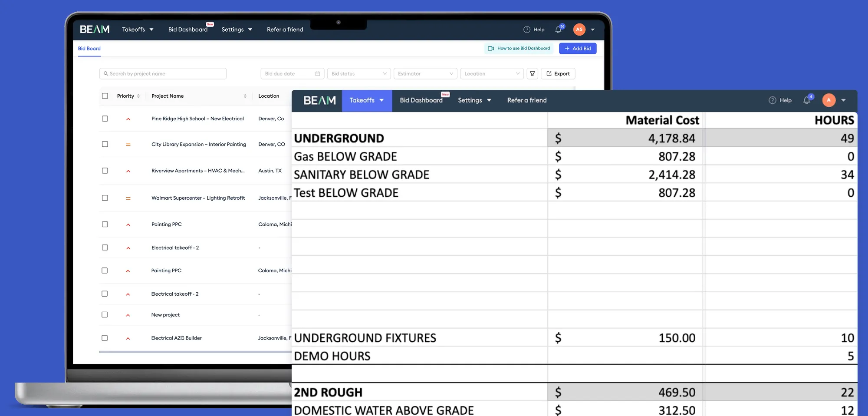Viewport: 868px width, 416px height.
Task: Click the BEAM logo in the navigation bar
Action: [94, 29]
